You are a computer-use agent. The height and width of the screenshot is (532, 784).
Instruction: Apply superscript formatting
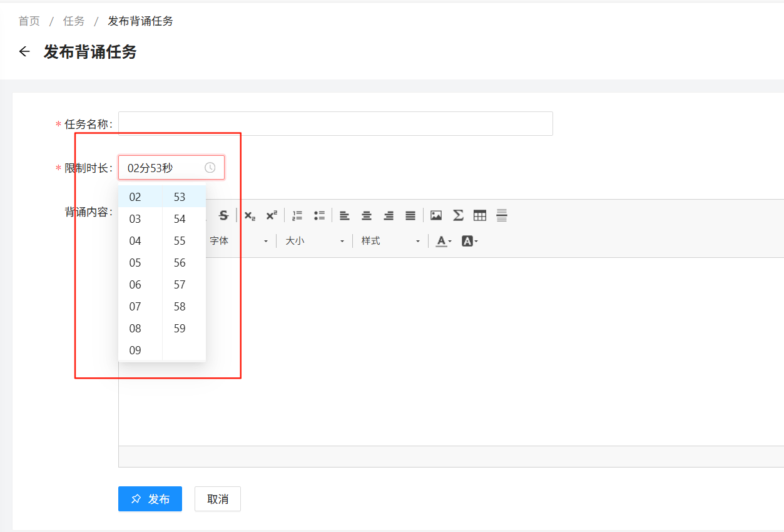coord(272,215)
